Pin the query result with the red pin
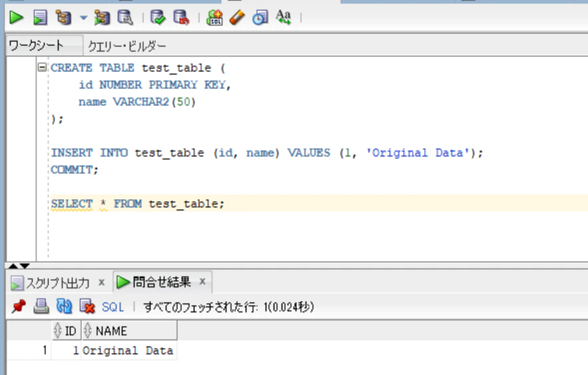The height and width of the screenshot is (375, 588). [x=19, y=307]
